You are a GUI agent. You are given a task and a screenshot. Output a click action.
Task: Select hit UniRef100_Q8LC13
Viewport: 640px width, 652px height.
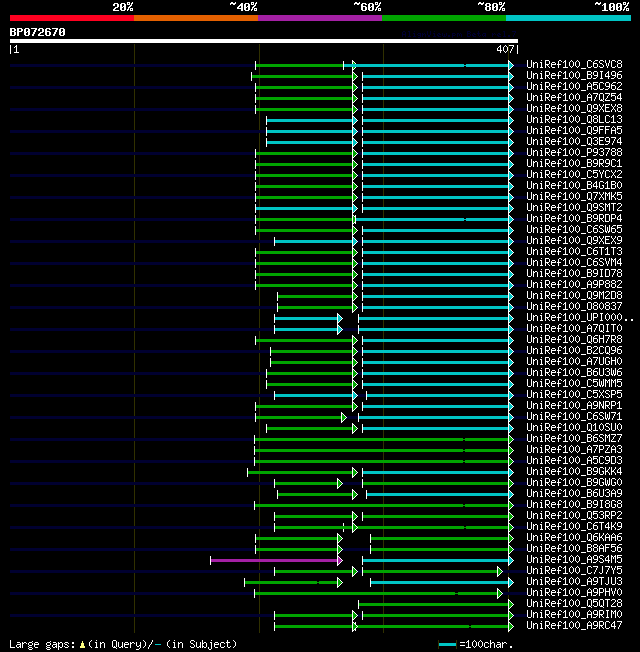pyautogui.click(x=574, y=119)
